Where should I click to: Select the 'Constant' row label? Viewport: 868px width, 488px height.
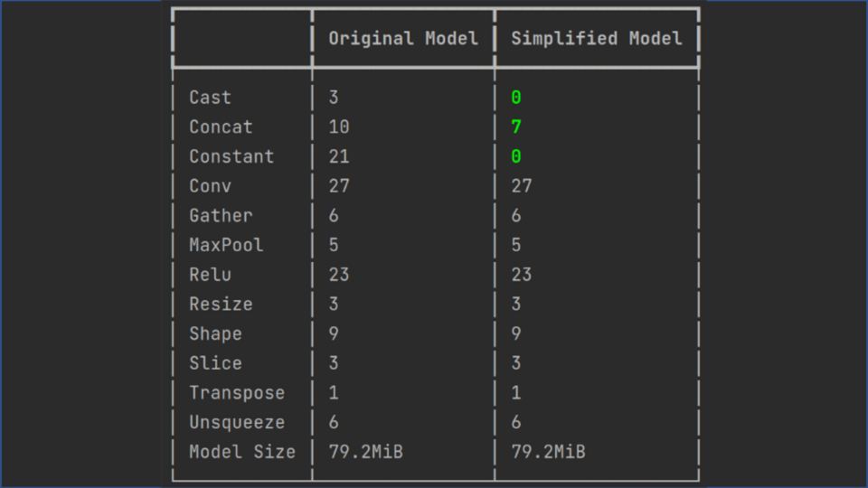pyautogui.click(x=231, y=156)
